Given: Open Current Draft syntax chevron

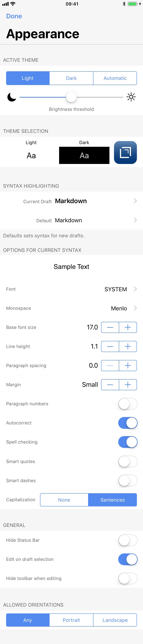Looking at the screenshot, I should click(x=135, y=201).
